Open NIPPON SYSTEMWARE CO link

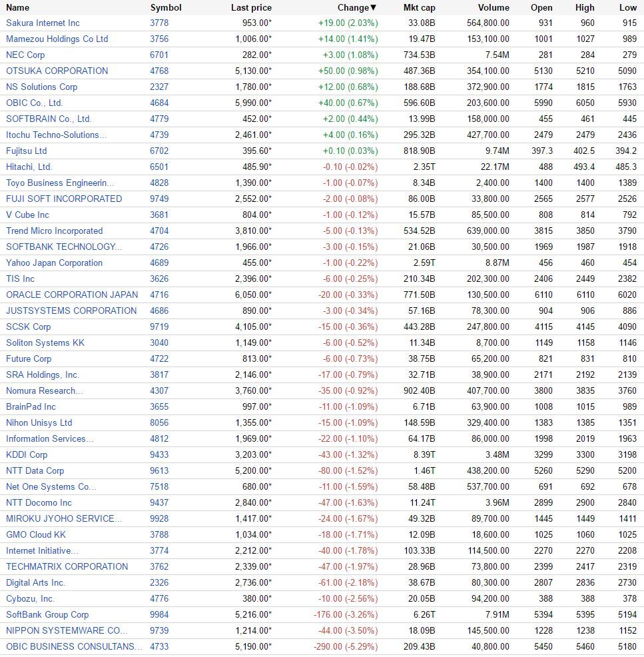tap(67, 630)
